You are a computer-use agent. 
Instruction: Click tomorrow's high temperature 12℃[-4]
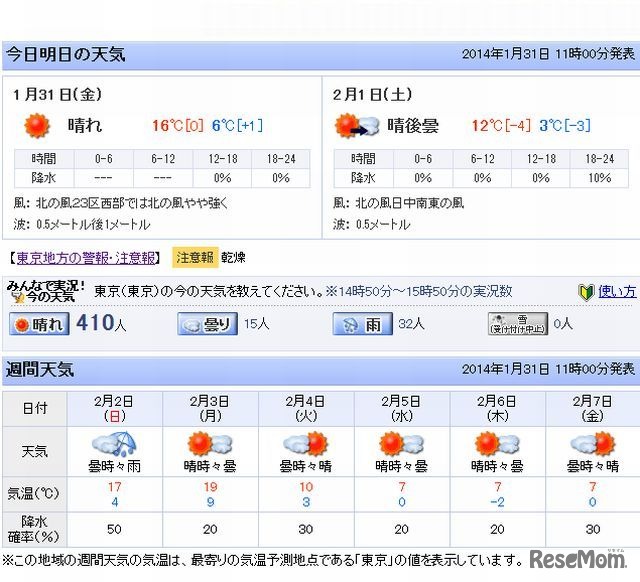pos(501,125)
